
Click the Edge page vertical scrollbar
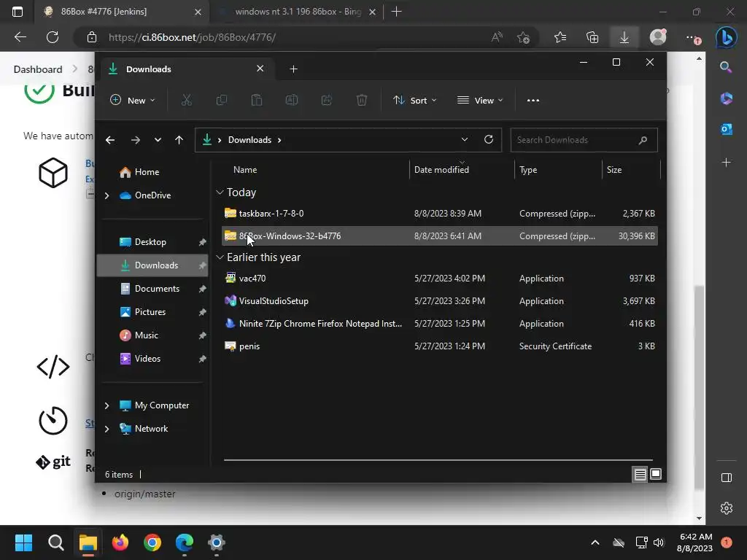click(x=699, y=387)
